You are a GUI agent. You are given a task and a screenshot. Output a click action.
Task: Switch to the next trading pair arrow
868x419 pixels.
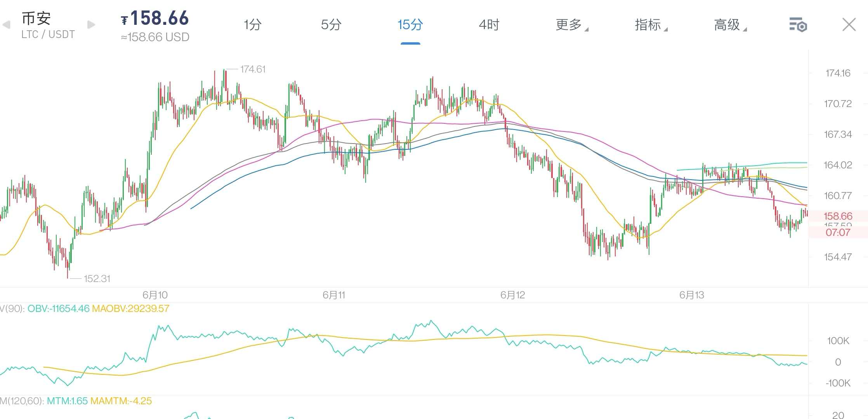coord(91,25)
